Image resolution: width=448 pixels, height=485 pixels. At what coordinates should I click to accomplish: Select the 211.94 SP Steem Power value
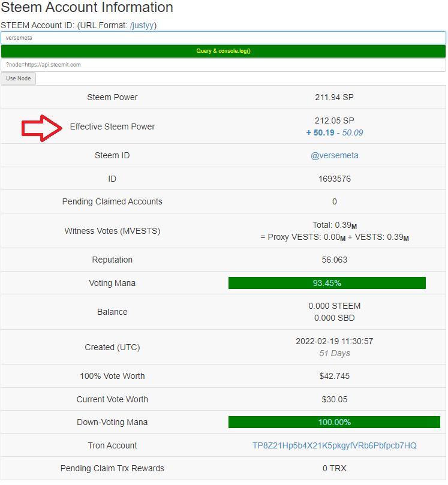coord(335,98)
